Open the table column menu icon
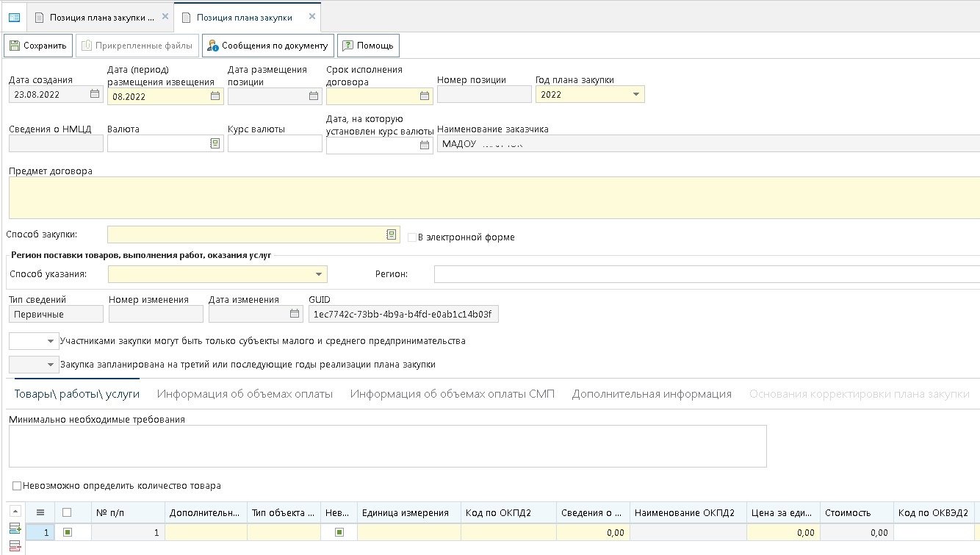The width and height of the screenshot is (980, 555). 40,512
